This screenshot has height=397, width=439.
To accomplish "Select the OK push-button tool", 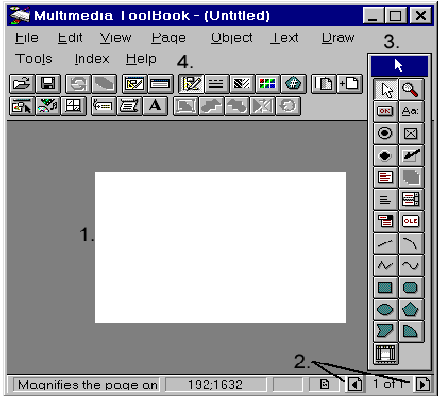I will [386, 111].
